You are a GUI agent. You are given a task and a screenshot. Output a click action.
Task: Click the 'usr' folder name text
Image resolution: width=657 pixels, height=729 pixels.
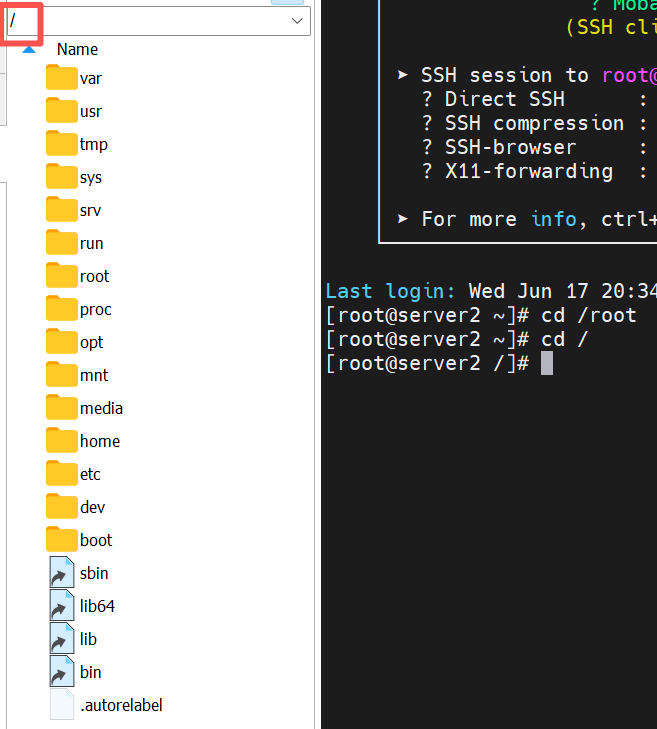(x=91, y=111)
